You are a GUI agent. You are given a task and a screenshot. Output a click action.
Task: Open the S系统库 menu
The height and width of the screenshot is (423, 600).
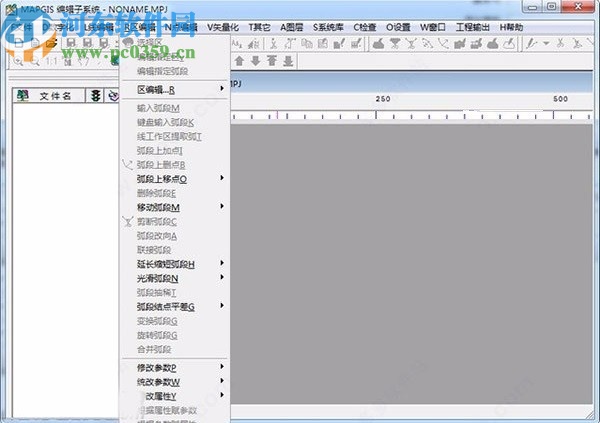(x=328, y=28)
